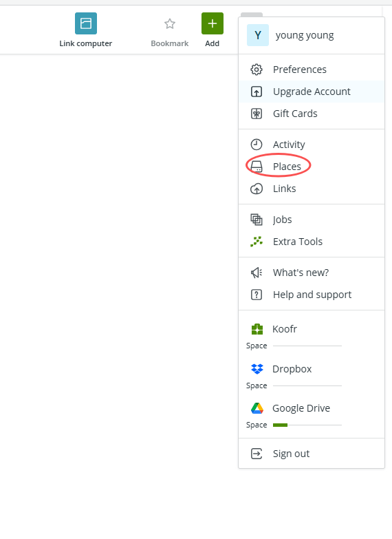Screen dimensions: 392x539
Task: Click the young young user name
Action: click(x=305, y=35)
